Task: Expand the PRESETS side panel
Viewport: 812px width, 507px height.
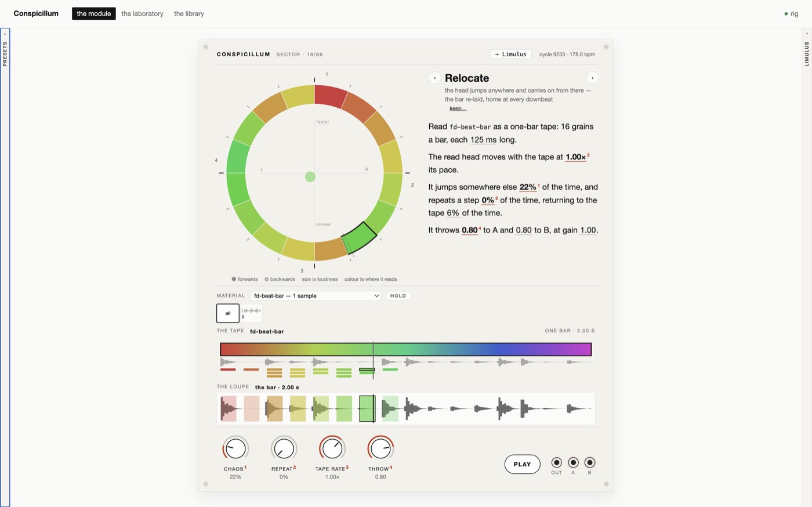Action: click(x=5, y=267)
